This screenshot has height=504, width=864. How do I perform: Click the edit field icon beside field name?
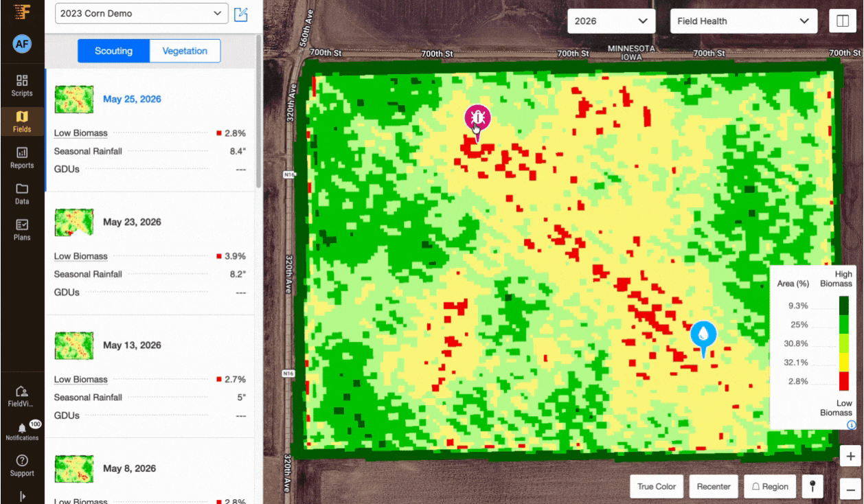241,14
